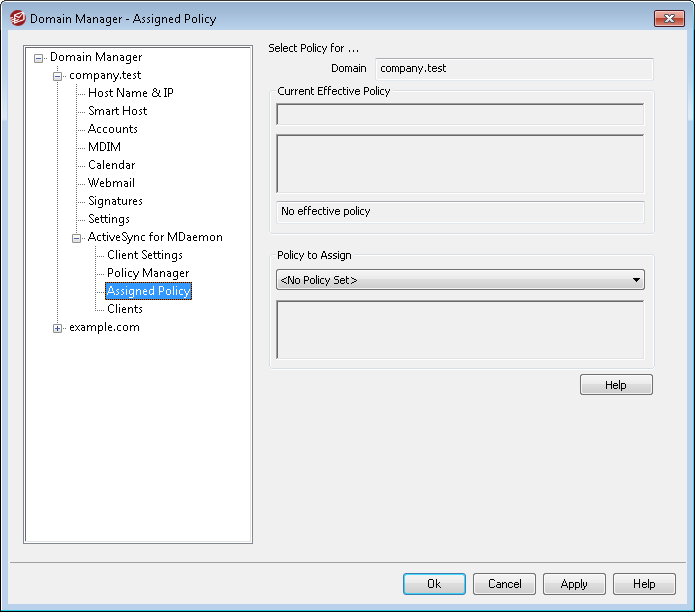Switch to Policy Manager page
This screenshot has height=612, width=695.
[x=148, y=273]
